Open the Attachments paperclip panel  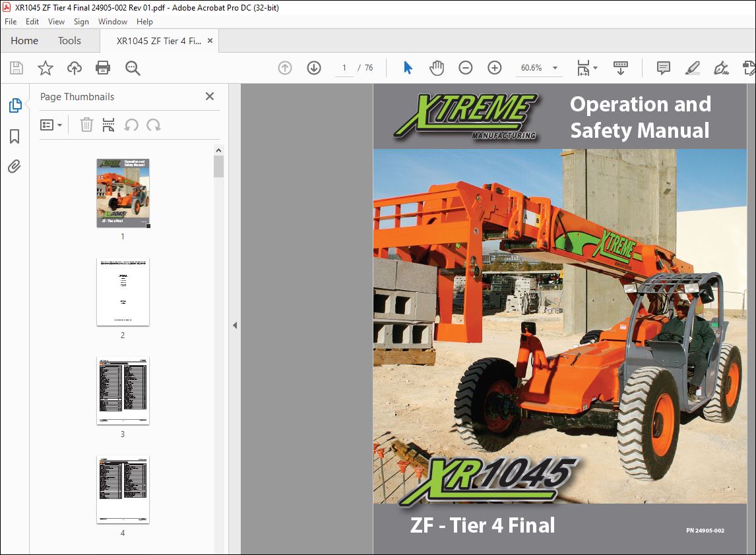pyautogui.click(x=15, y=167)
